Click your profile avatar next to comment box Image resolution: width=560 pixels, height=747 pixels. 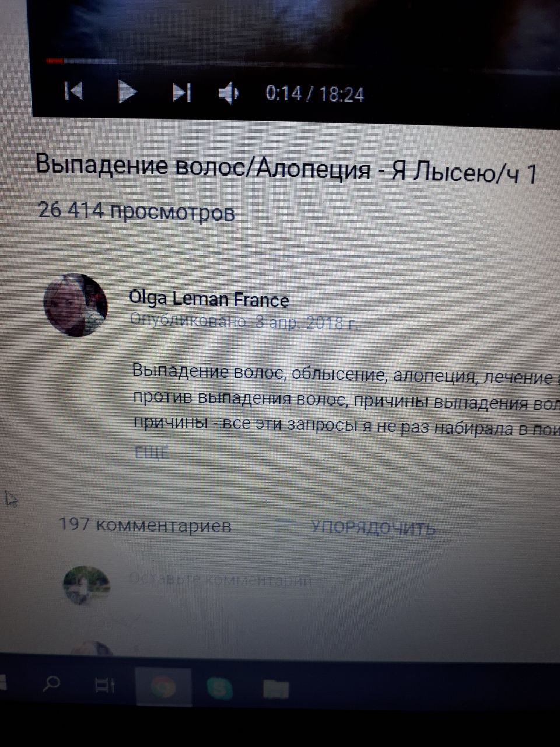click(86, 585)
